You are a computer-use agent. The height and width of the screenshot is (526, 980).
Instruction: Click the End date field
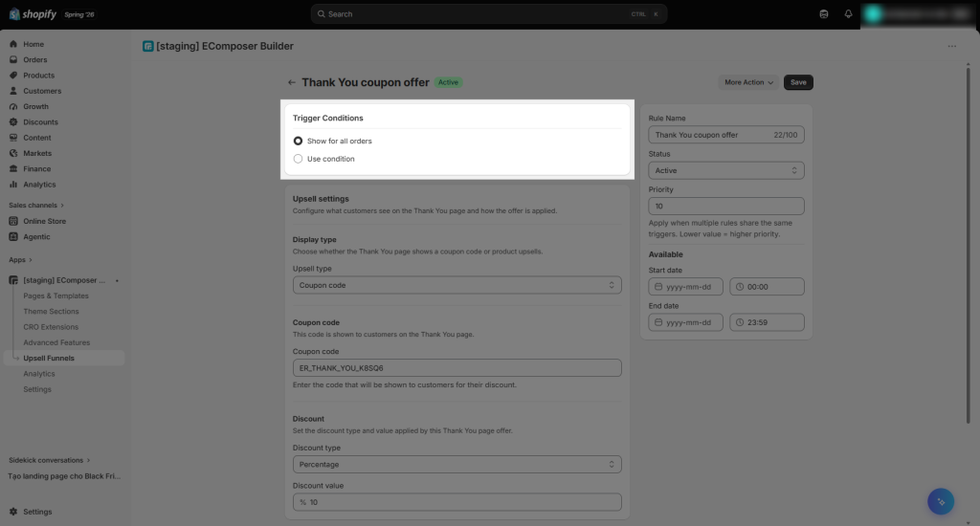(685, 322)
